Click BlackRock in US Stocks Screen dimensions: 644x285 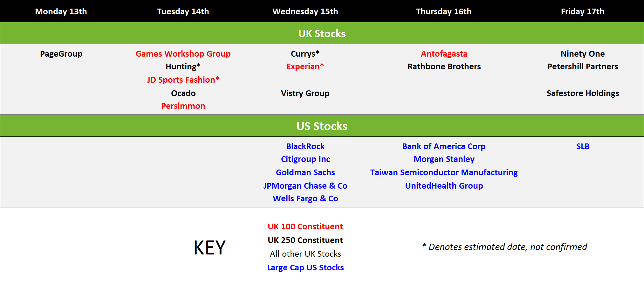click(305, 146)
